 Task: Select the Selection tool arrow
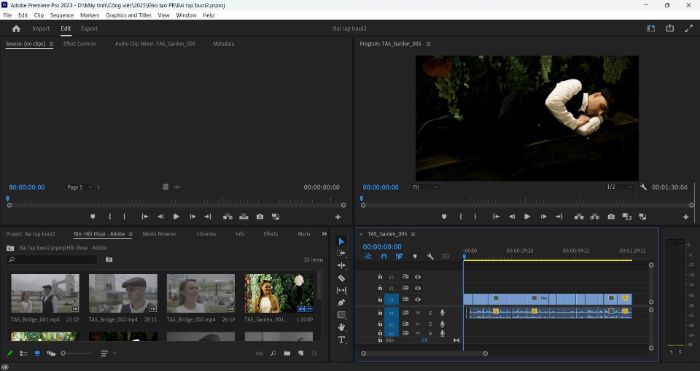(342, 242)
